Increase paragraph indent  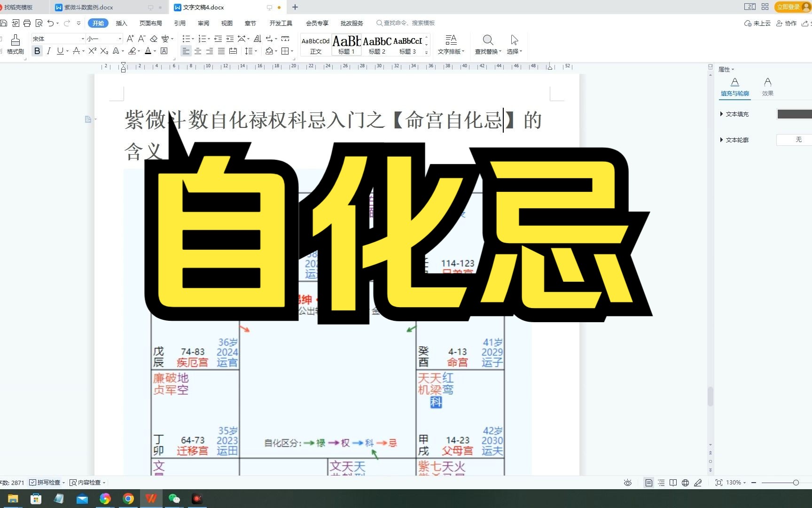click(x=230, y=39)
